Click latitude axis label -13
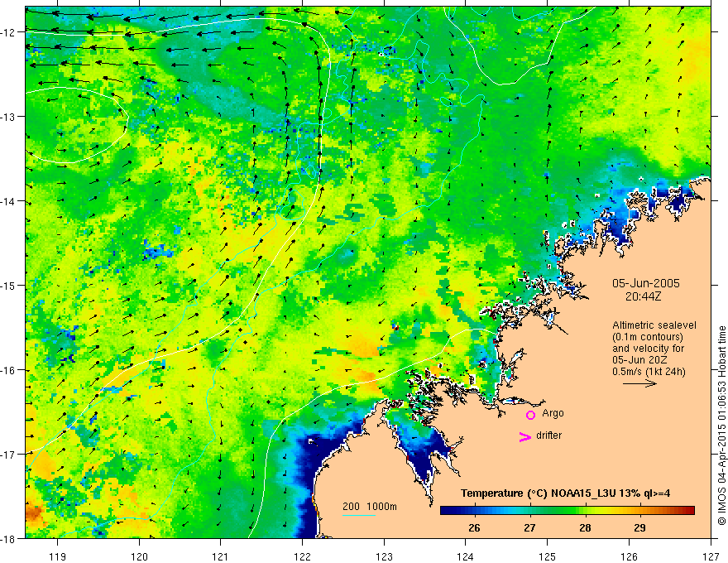This screenshot has height=563, width=728. click(9, 117)
